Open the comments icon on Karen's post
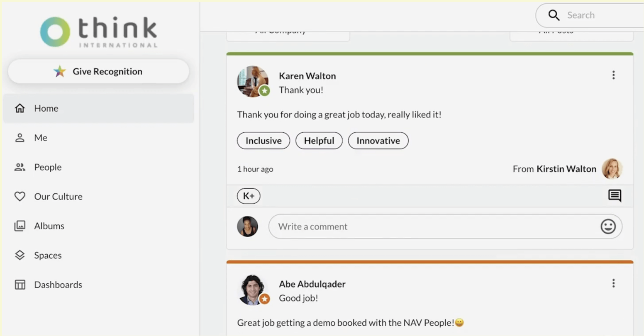 [x=615, y=196]
